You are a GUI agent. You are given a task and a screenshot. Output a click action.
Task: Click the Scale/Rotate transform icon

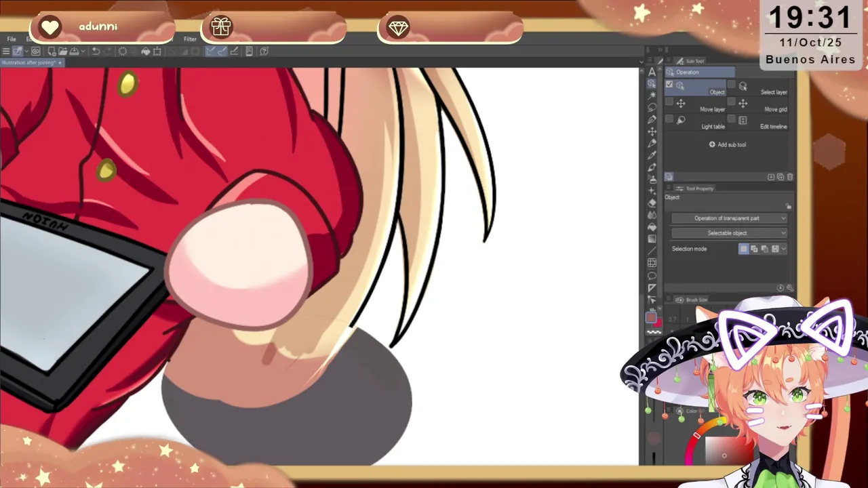pos(157,52)
